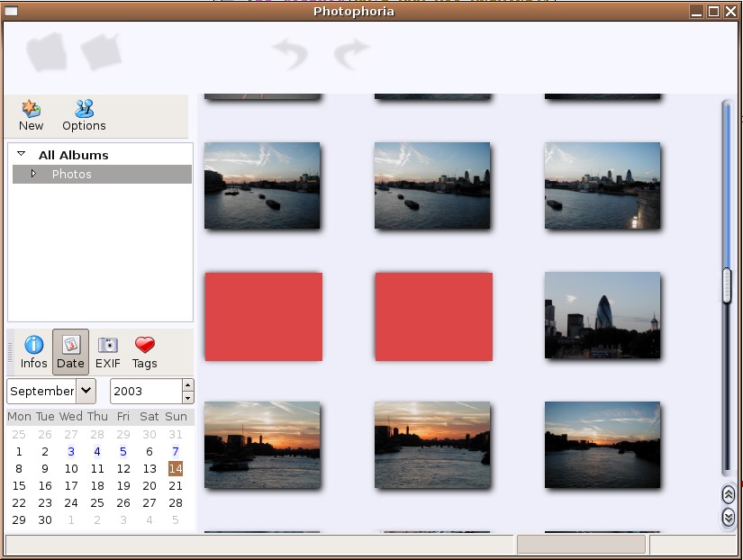Increase the year with the up arrow

188,384
